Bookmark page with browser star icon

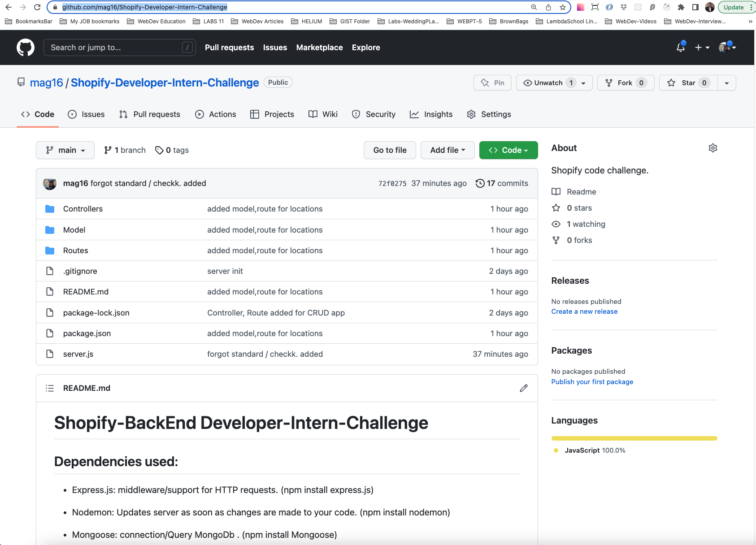coord(562,7)
